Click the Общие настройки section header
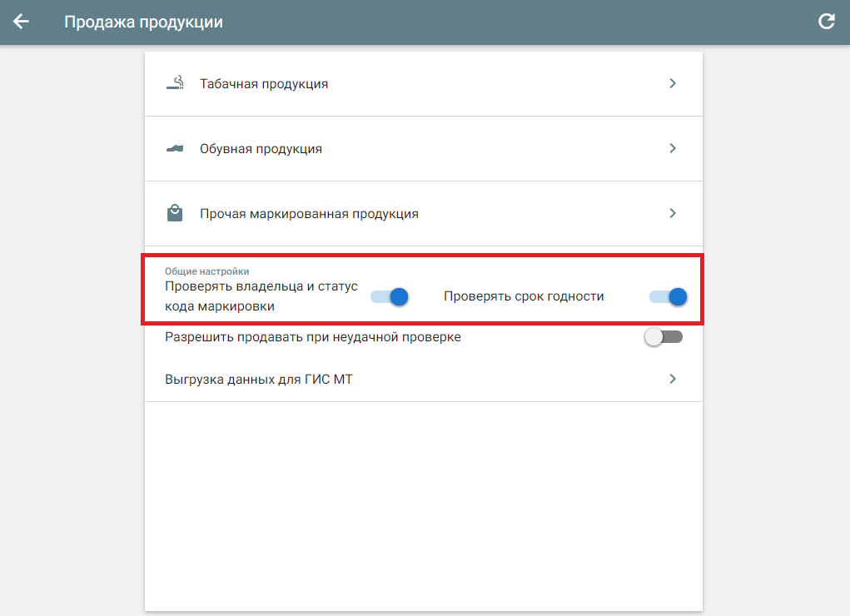Image resolution: width=850 pixels, height=616 pixels. click(207, 271)
